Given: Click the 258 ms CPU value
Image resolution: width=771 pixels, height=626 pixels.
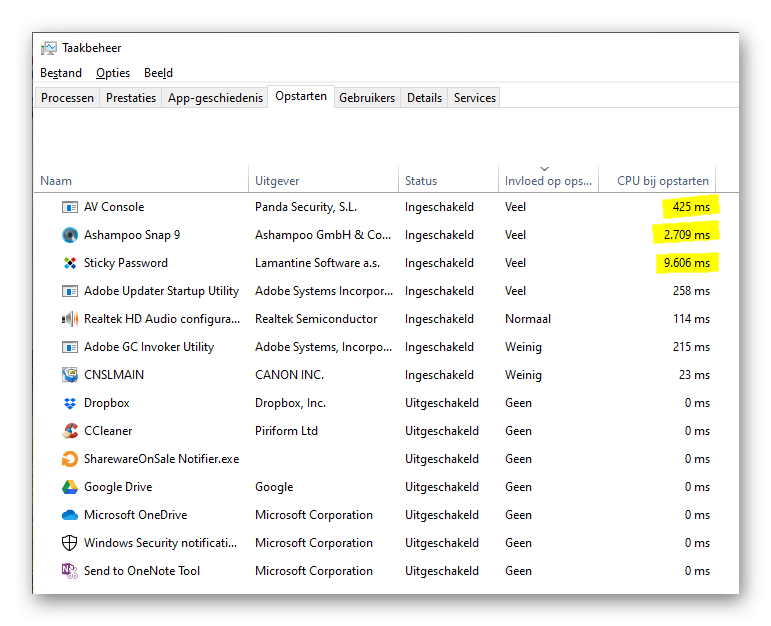Looking at the screenshot, I should pyautogui.click(x=691, y=291).
